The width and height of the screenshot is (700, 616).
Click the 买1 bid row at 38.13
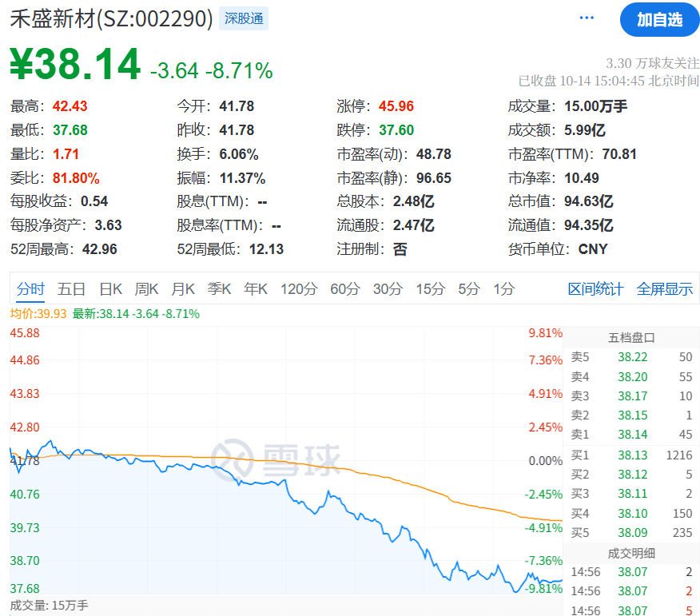pyautogui.click(x=631, y=455)
